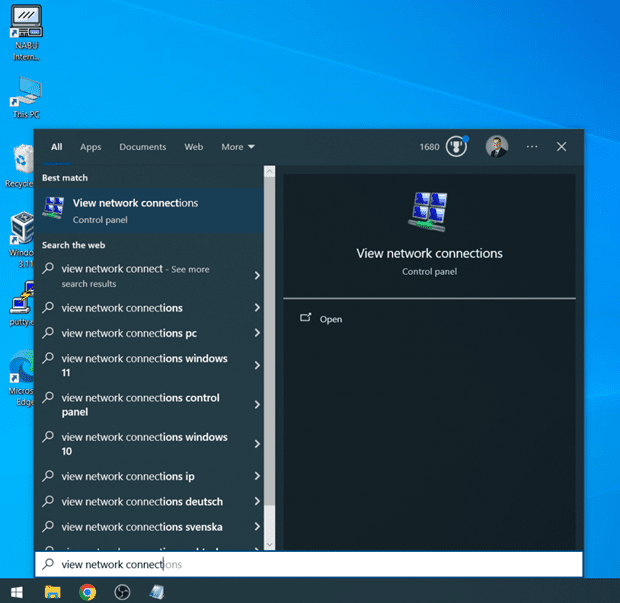Image resolution: width=620 pixels, height=603 pixels.
Task: Expand 'view network connections deutsch' chevron
Action: (x=257, y=501)
